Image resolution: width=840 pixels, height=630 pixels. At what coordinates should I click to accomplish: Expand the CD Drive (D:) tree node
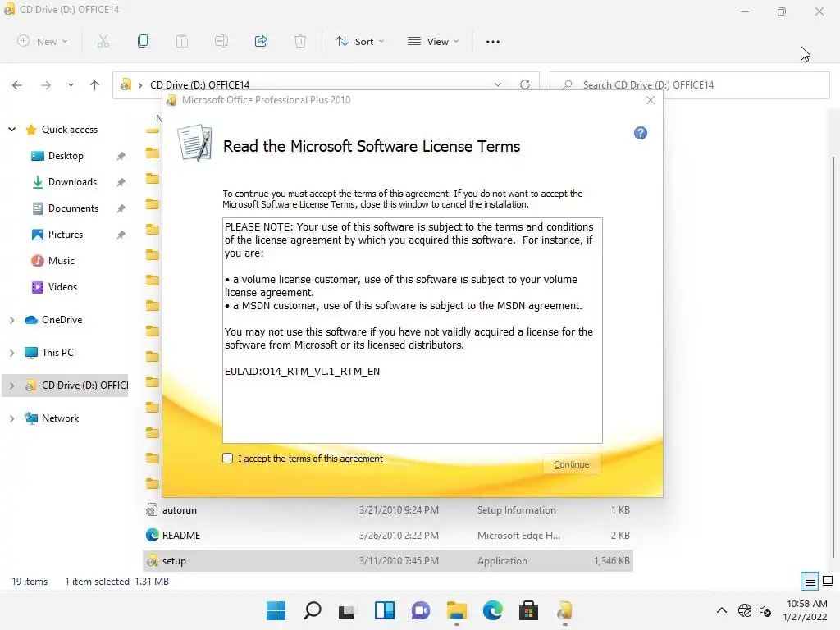point(11,386)
